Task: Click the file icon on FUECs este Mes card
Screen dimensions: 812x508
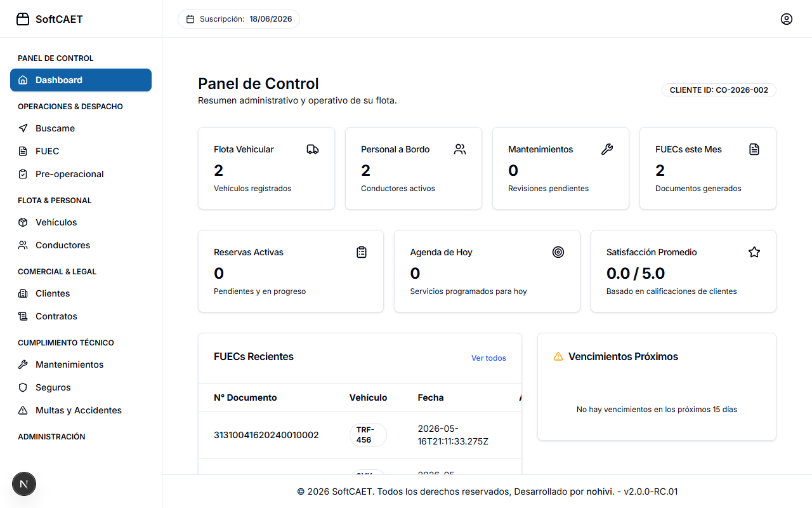Action: [754, 149]
